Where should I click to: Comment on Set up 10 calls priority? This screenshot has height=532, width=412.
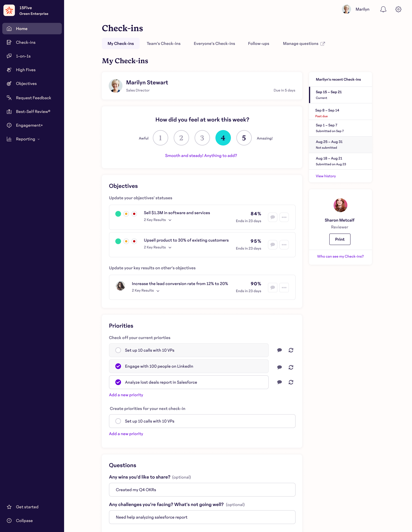point(279,350)
